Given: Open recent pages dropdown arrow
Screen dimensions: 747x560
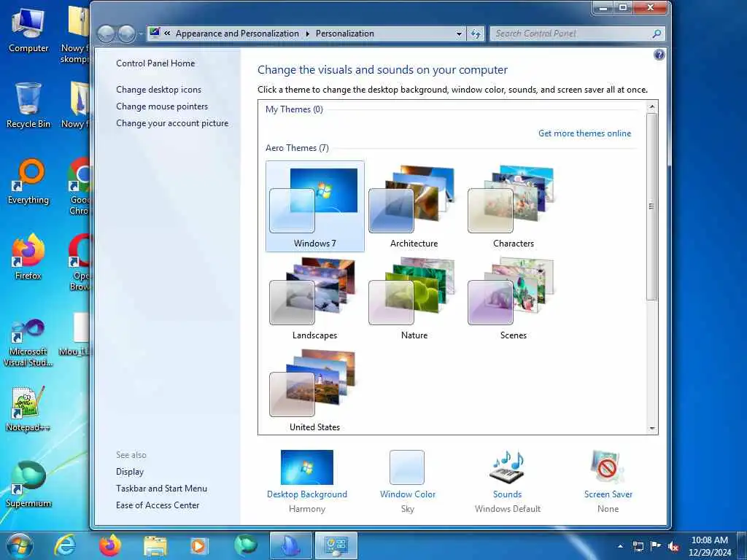Looking at the screenshot, I should pyautogui.click(x=141, y=34).
